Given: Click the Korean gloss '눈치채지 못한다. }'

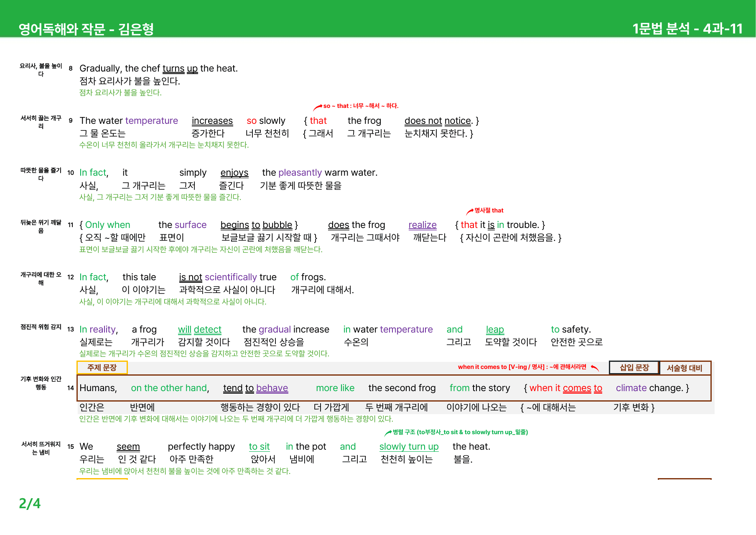Looking at the screenshot, I should coord(439,133).
